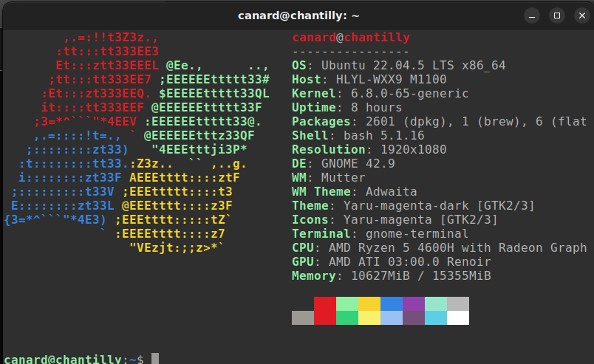
Task: Click the light green upper color block
Action: coord(347,303)
